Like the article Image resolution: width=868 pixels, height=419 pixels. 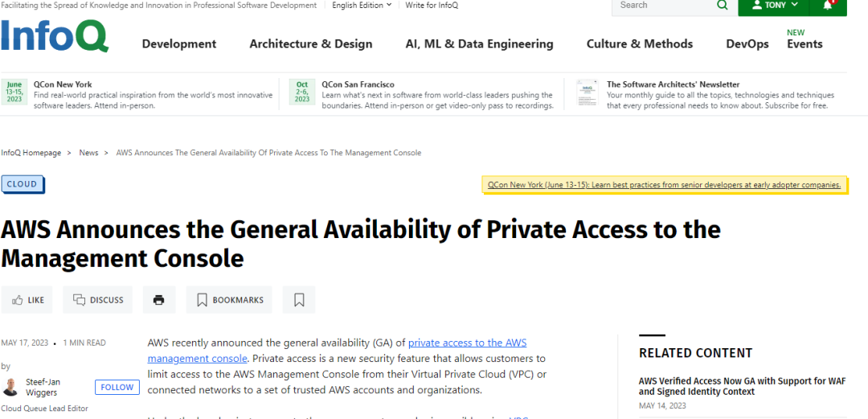[27, 300]
